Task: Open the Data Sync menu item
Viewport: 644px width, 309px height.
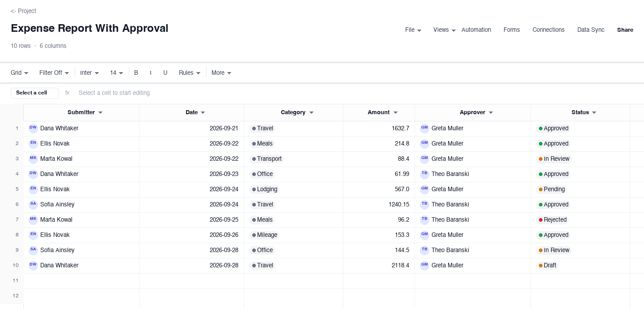Action: click(591, 30)
